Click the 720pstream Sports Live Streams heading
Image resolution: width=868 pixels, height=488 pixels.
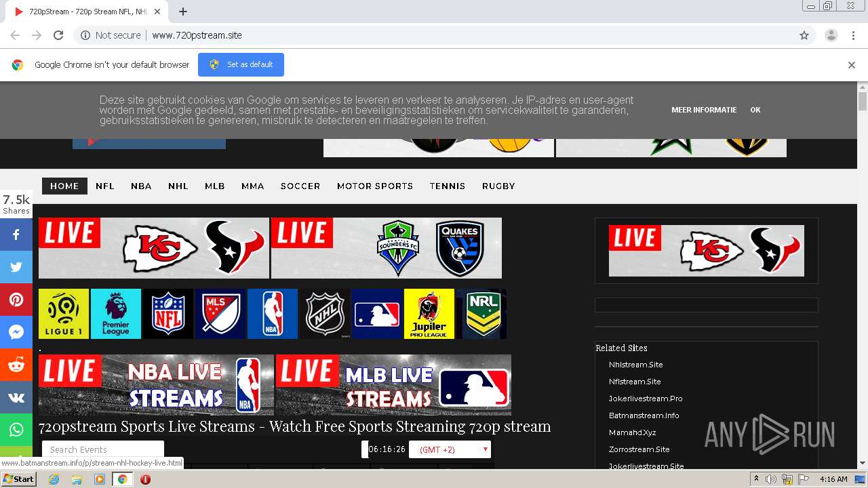(294, 426)
